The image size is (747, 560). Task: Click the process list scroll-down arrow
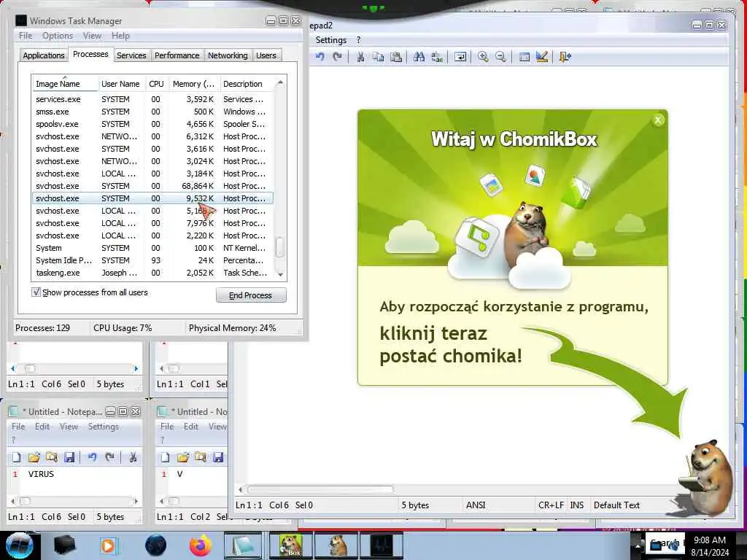(x=280, y=274)
